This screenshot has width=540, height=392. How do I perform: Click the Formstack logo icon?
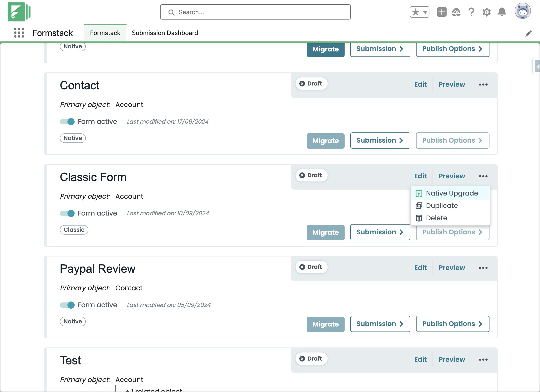(19, 12)
